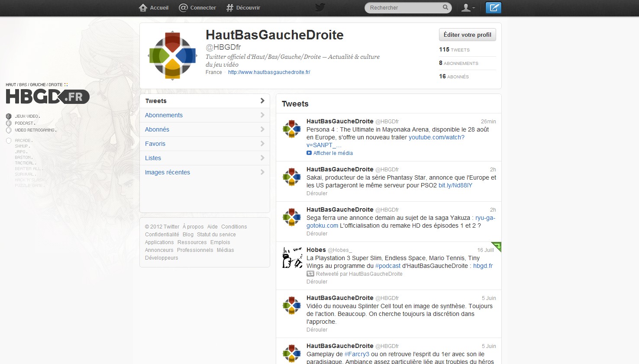Open the bit.ly/Nd88IY link
Viewport: 639px width, 364px height.
455,185
